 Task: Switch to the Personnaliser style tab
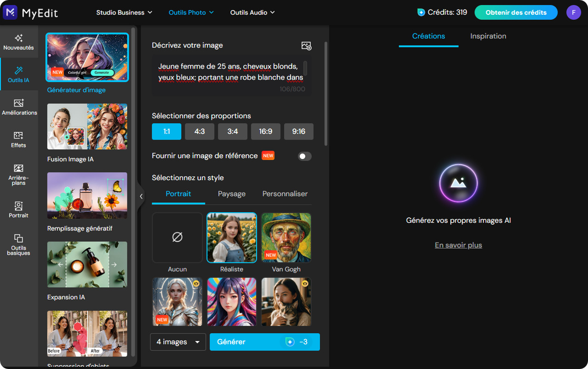click(285, 194)
